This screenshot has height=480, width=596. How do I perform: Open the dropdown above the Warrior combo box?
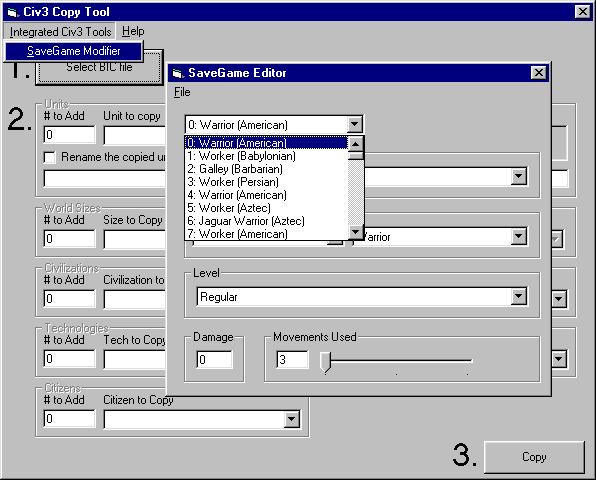tap(519, 176)
